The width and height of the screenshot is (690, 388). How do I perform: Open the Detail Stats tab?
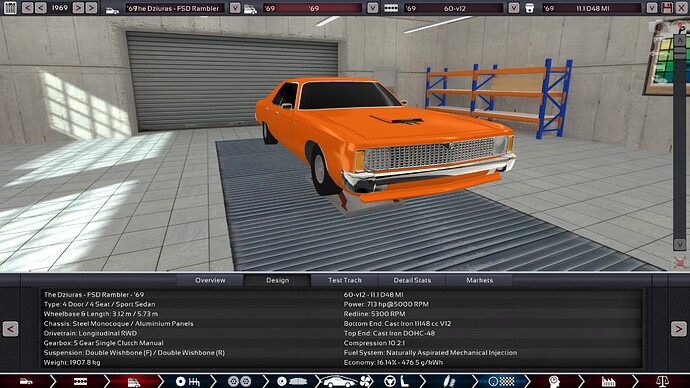[412, 280]
